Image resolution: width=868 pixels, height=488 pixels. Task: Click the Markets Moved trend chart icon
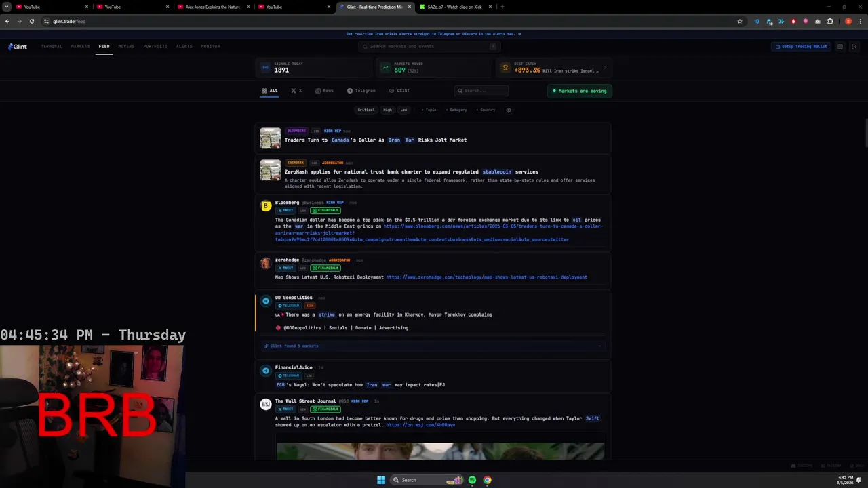tap(385, 67)
